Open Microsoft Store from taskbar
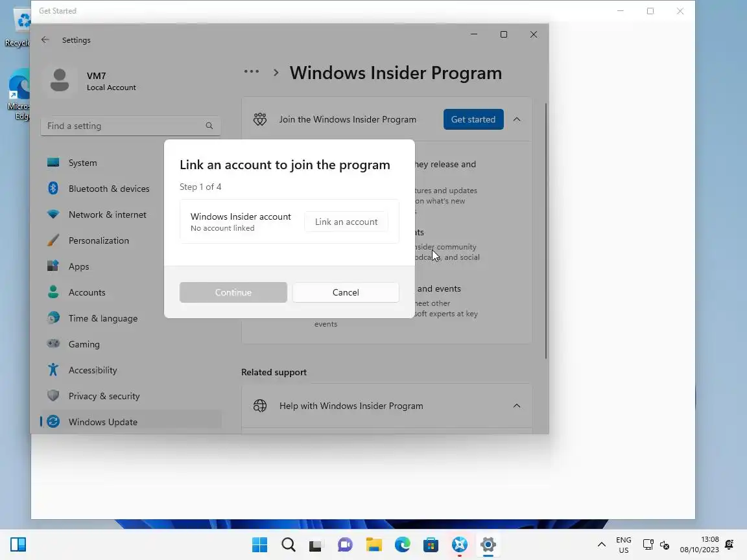The image size is (747, 560). [431, 544]
